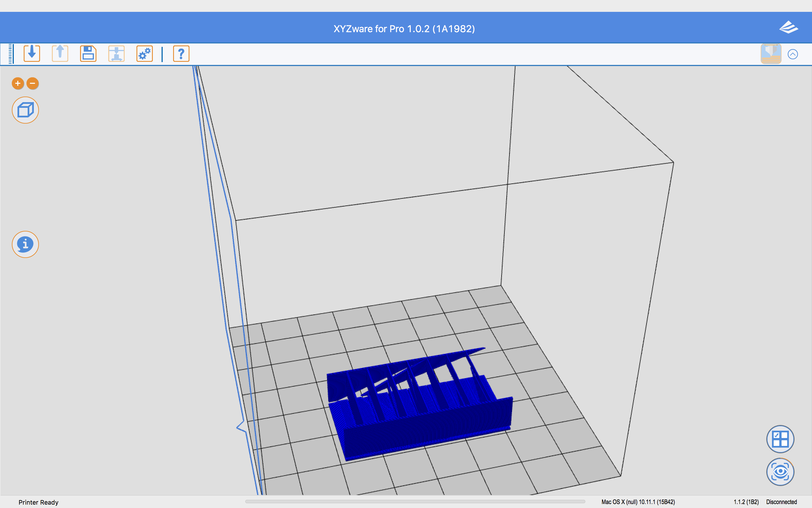This screenshot has width=812, height=508.
Task: Click the bottom horizontal progress bar
Action: 415,502
